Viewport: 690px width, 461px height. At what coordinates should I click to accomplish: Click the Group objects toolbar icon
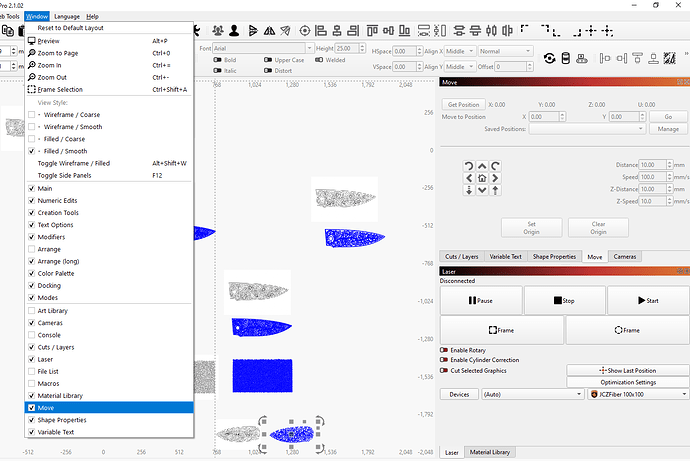pos(218,30)
